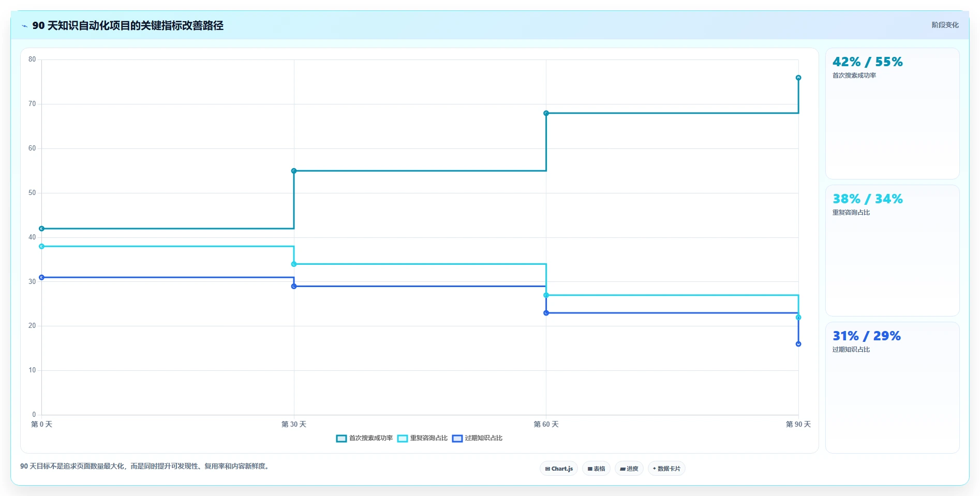Toggle 重复咨询占比 legend swatch
This screenshot has height=496, width=980.
coord(403,439)
